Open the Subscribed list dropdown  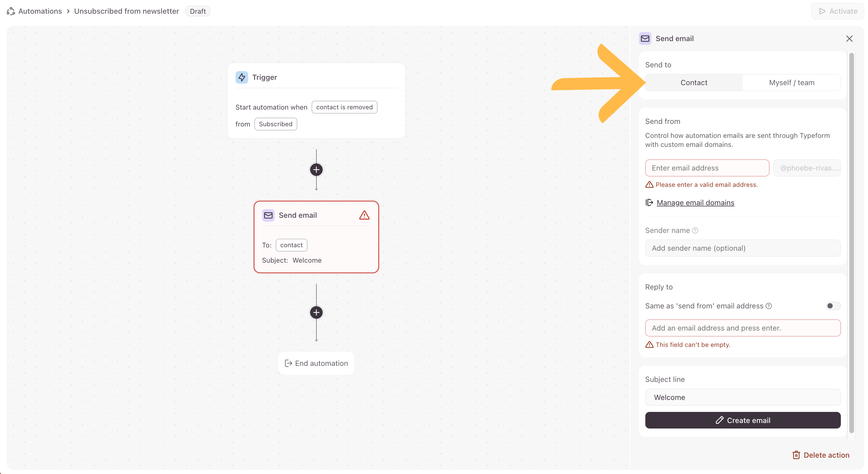tap(275, 124)
